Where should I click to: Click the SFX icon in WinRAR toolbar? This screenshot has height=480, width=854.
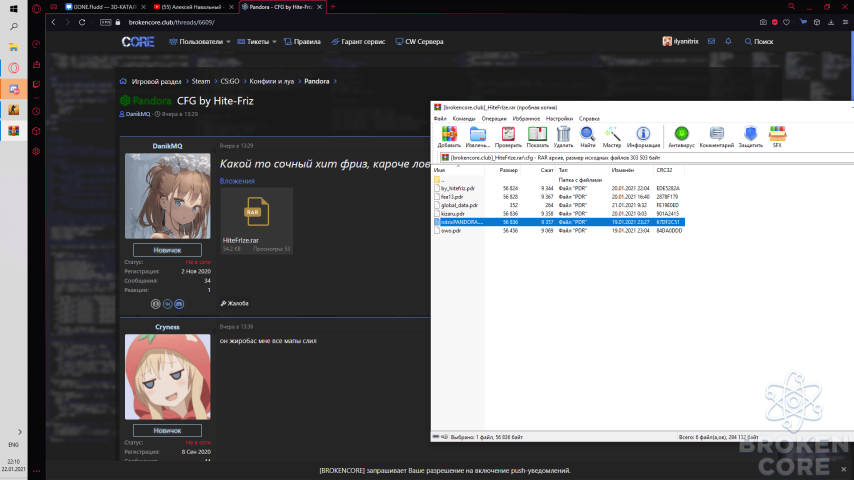click(x=777, y=137)
